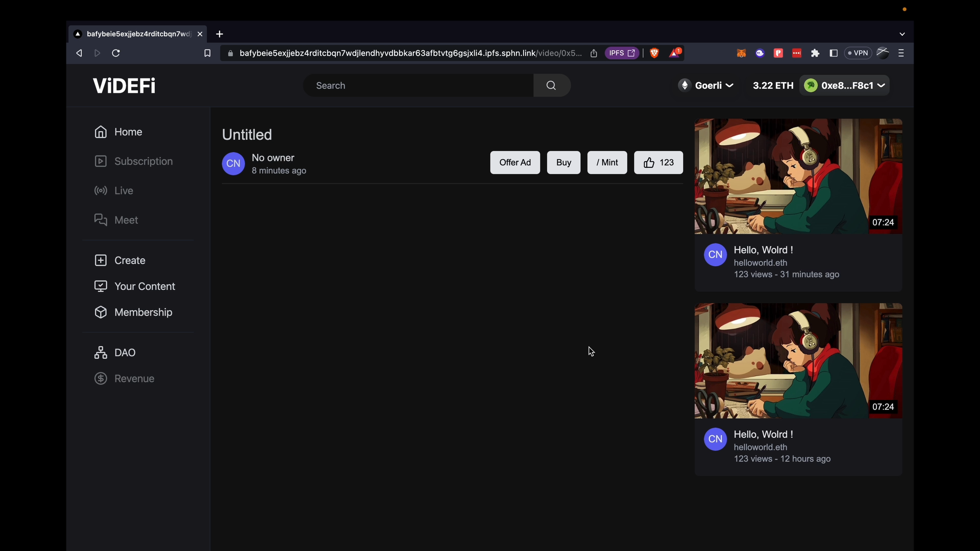Focus the Search input field
Screen dimensions: 980x551
419,85
